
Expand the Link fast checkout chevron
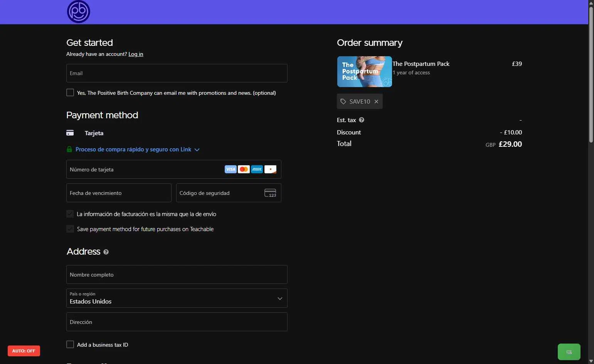coord(197,149)
